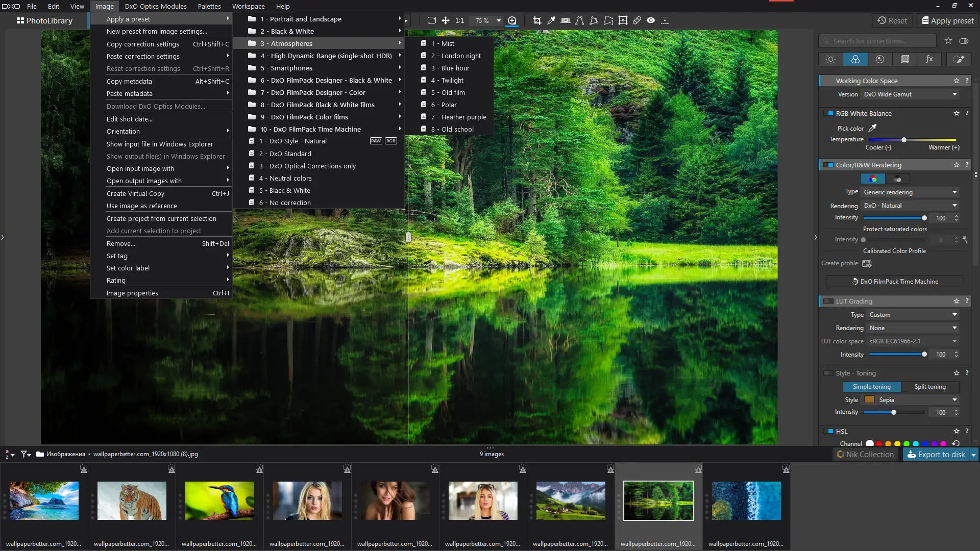The width and height of the screenshot is (980, 551).
Task: Select the Crop tool icon
Action: click(537, 20)
